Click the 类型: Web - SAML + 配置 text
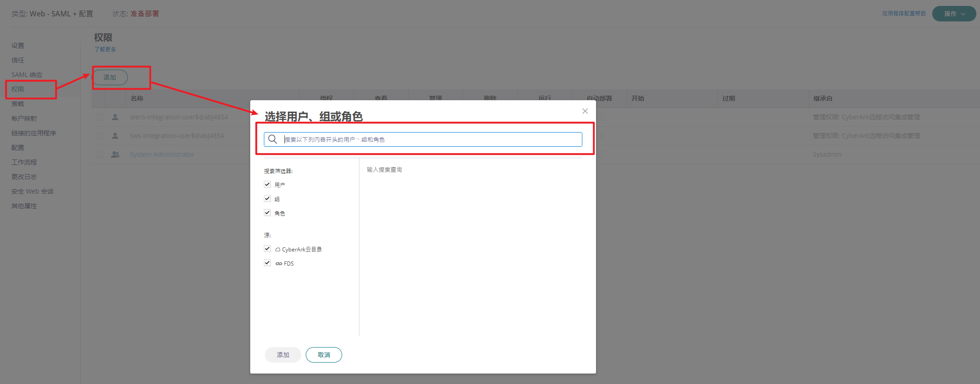This screenshot has width=980, height=384. point(52,14)
